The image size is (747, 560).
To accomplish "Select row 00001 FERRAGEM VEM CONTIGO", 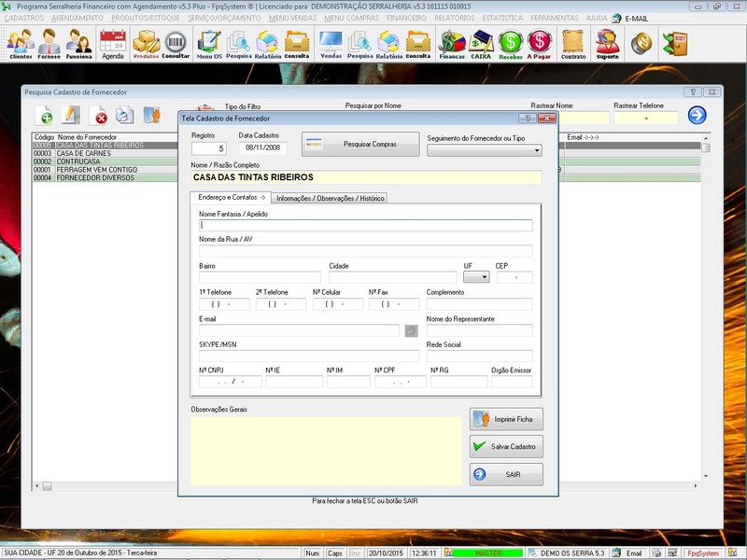I will pos(105,170).
